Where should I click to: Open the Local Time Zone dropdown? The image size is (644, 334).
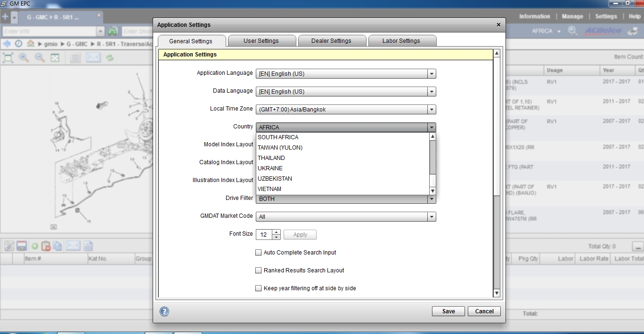[431, 110]
